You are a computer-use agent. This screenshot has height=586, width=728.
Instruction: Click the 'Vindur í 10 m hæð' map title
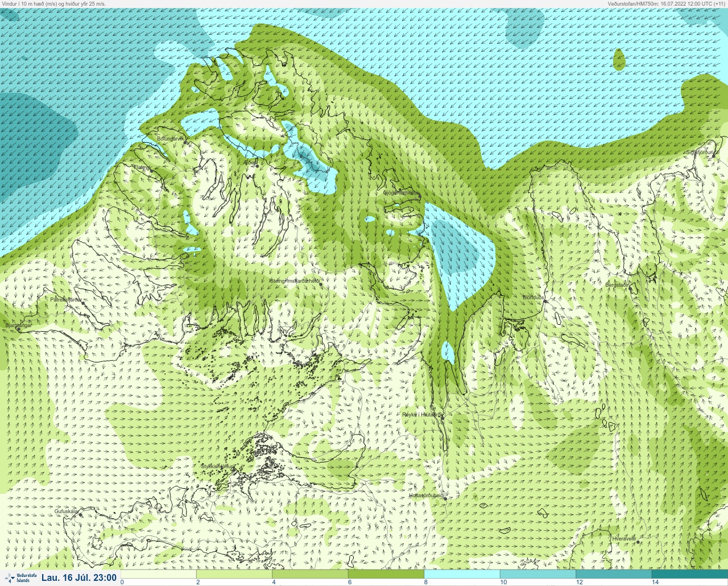coord(53,3)
